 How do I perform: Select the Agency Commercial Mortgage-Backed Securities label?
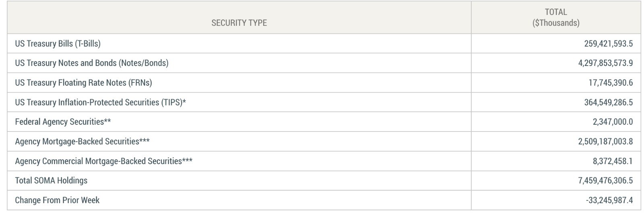pos(103,161)
